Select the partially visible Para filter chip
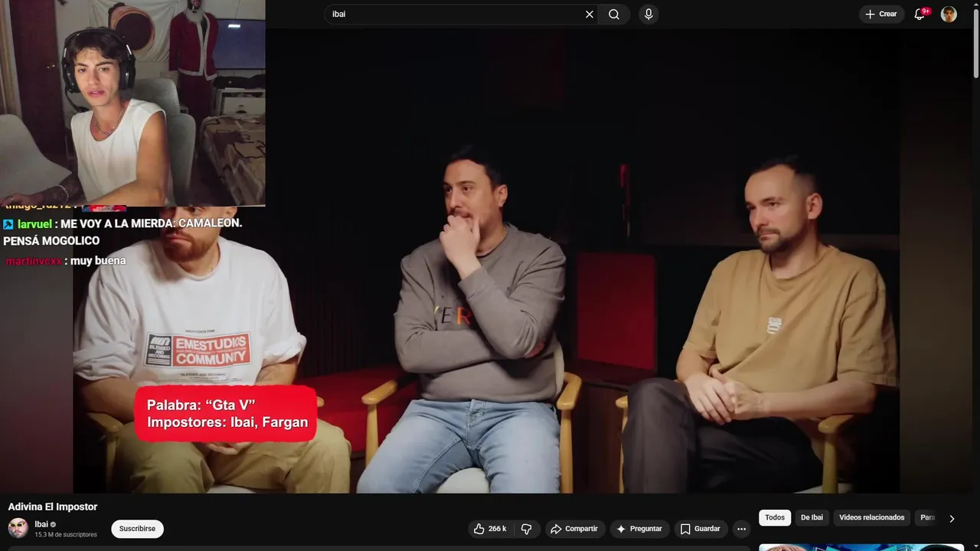Image resolution: width=980 pixels, height=551 pixels. [x=927, y=518]
